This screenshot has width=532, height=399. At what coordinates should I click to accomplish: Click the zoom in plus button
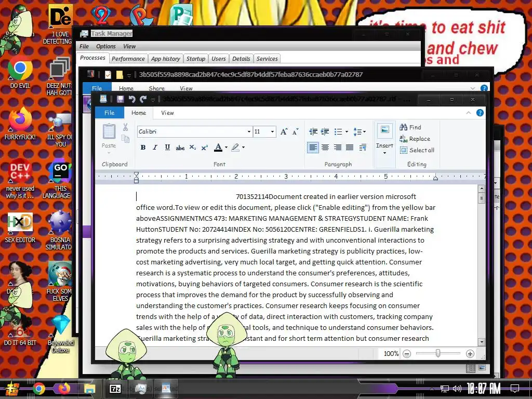(x=470, y=354)
